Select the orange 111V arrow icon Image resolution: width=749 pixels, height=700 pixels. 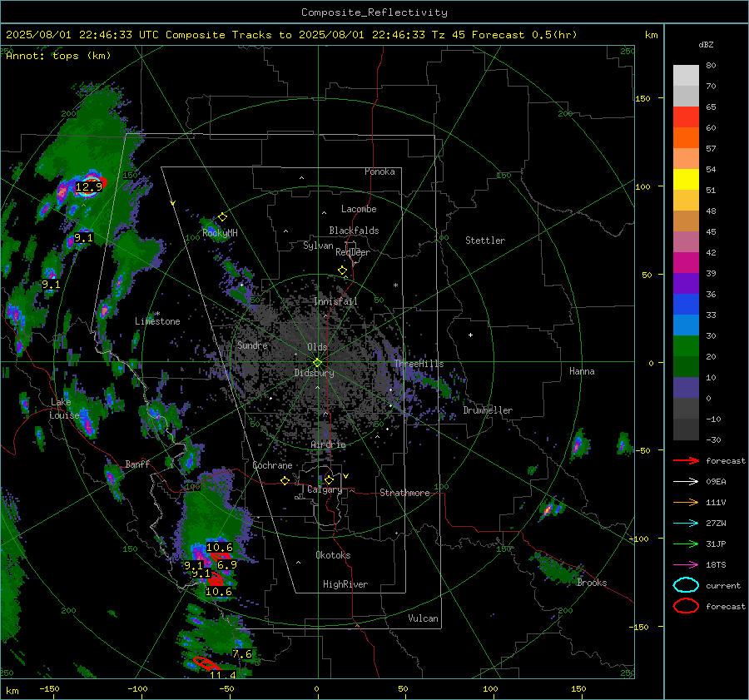coord(686,502)
